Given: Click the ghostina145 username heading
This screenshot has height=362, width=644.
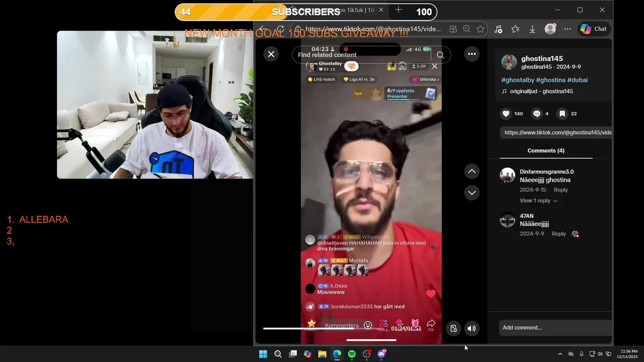Looking at the screenshot, I should (542, 58).
